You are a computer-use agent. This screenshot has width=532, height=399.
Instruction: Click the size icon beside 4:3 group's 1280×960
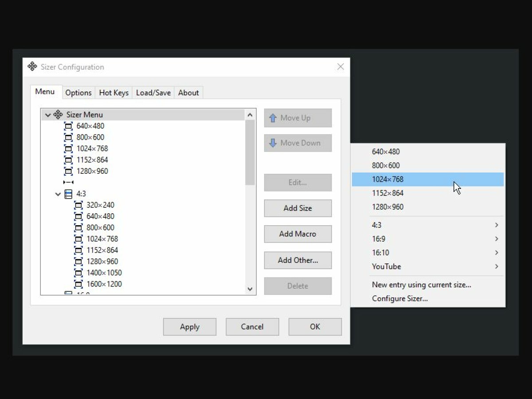[x=78, y=262]
